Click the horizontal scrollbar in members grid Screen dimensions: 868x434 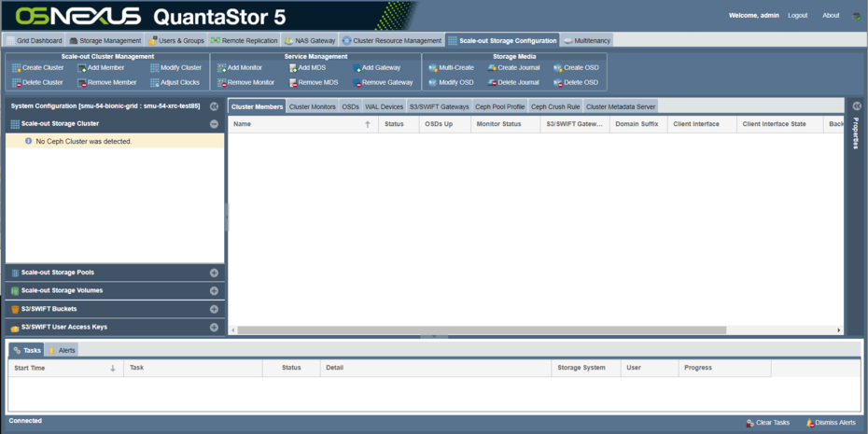point(482,330)
